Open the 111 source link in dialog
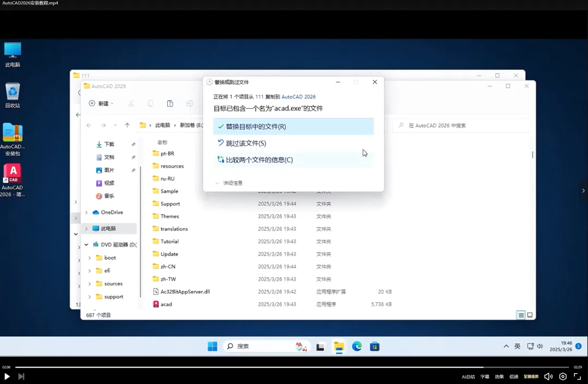Image resolution: width=588 pixels, height=384 pixels. [259, 97]
